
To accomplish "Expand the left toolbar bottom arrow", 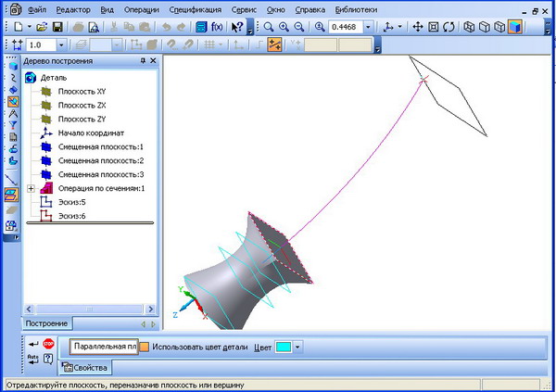I will pyautogui.click(x=16, y=237).
